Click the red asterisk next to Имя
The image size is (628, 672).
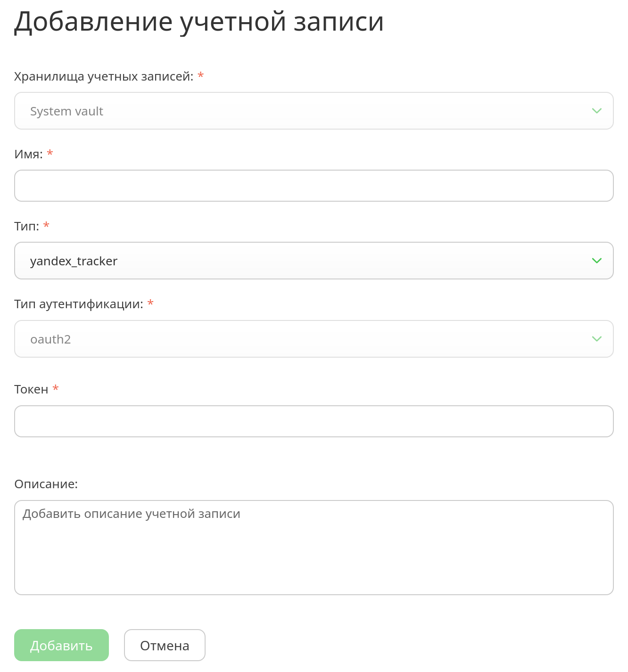[x=50, y=153]
